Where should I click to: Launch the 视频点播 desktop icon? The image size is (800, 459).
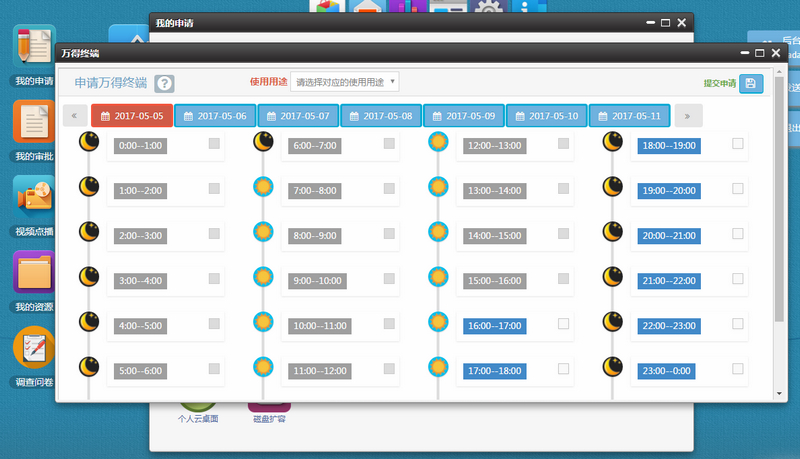pos(34,197)
